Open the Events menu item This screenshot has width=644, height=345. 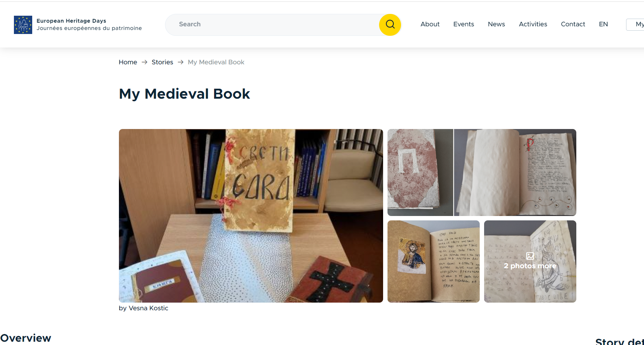click(x=464, y=24)
